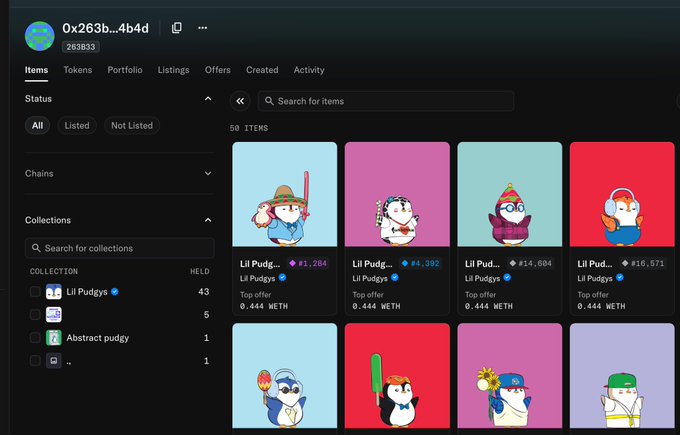Open the Created tab
Viewport: 680px width, 435px height.
tap(262, 70)
